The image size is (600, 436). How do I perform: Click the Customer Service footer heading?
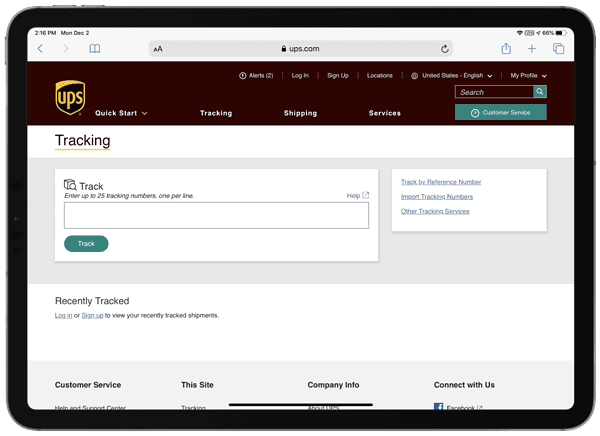pos(88,385)
